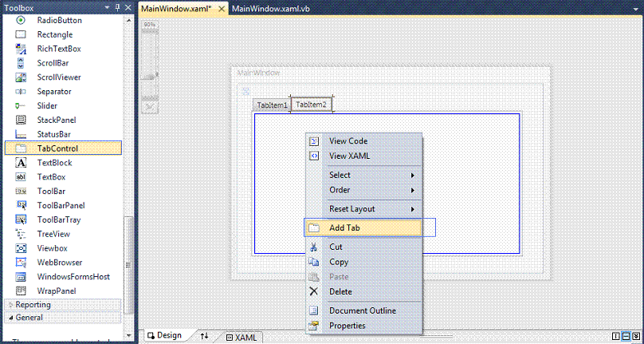
Task: Select the StatusBar control icon
Action: click(x=21, y=135)
